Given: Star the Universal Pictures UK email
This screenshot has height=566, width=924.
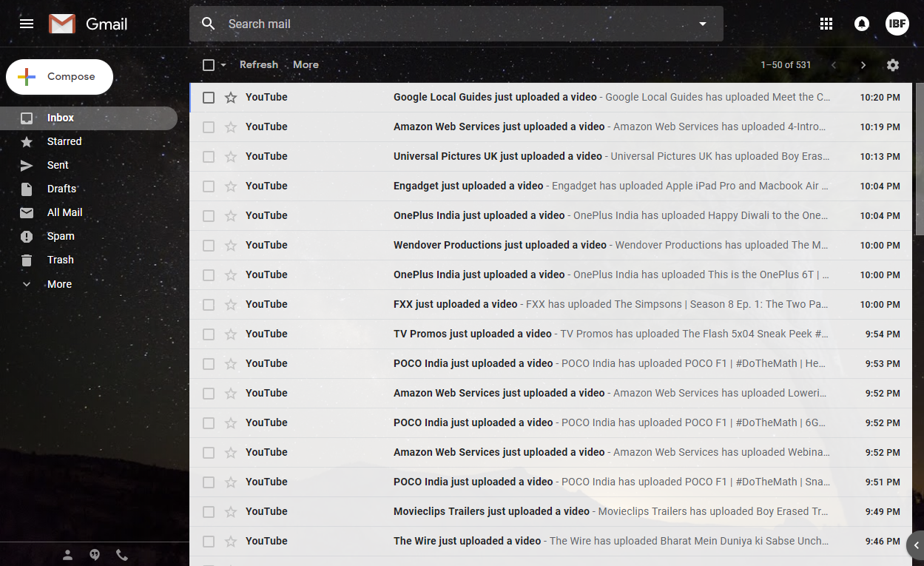Looking at the screenshot, I should point(231,156).
